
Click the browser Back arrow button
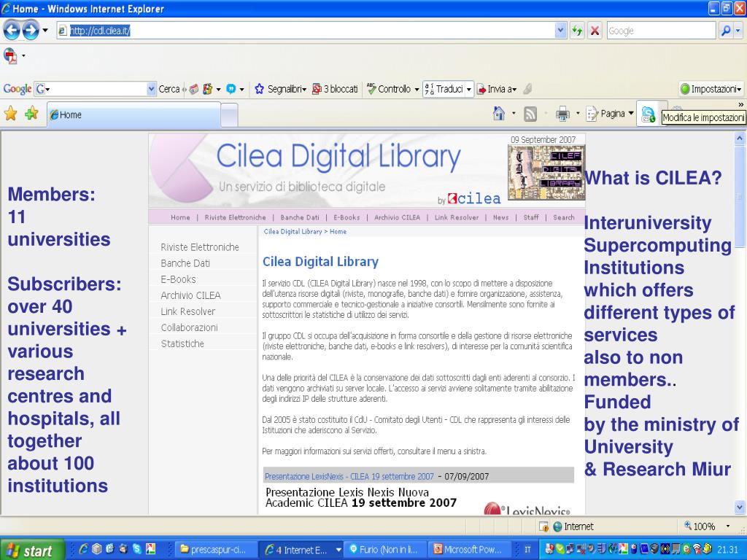[x=12, y=31]
